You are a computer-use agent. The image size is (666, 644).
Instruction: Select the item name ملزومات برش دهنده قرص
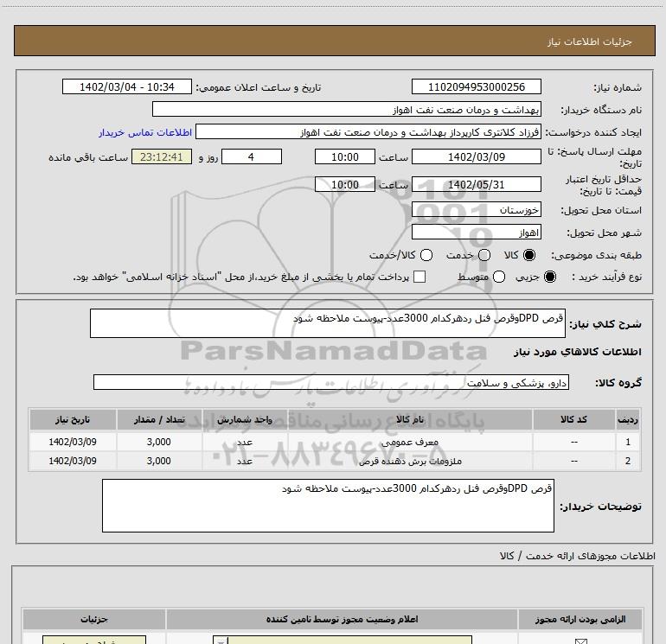[410, 461]
